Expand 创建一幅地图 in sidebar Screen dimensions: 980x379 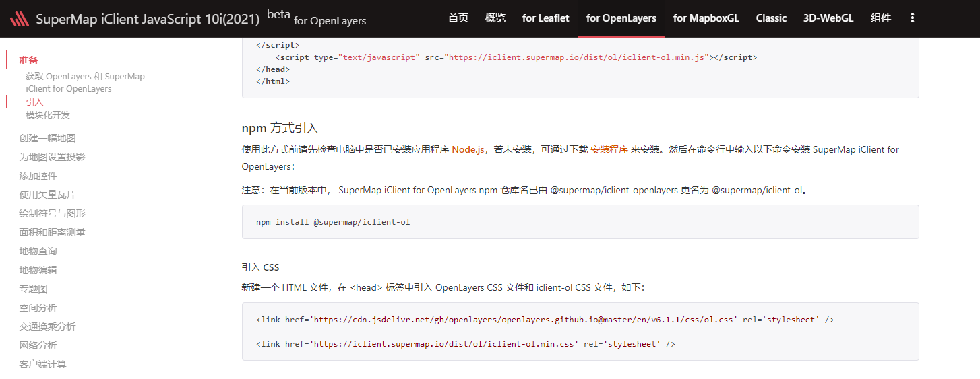point(48,138)
